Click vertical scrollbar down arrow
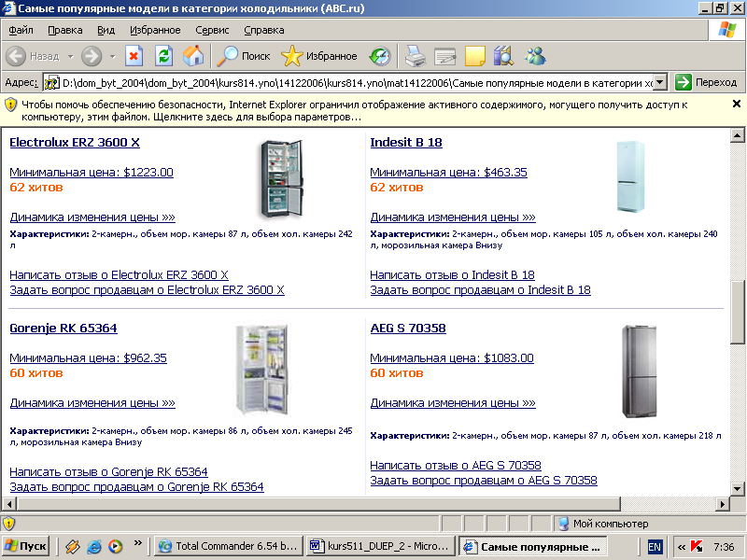The image size is (747, 560). [737, 488]
